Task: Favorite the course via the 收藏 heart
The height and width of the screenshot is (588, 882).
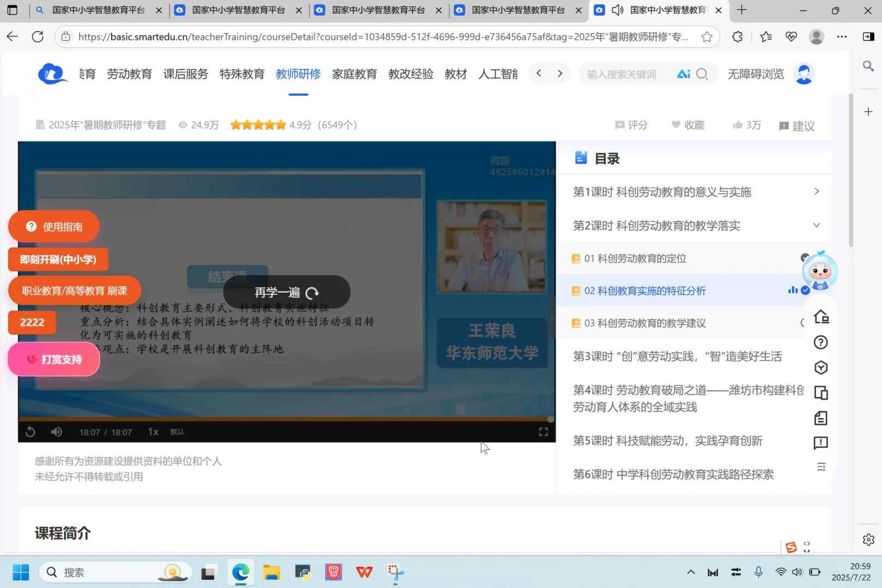Action: tap(688, 125)
